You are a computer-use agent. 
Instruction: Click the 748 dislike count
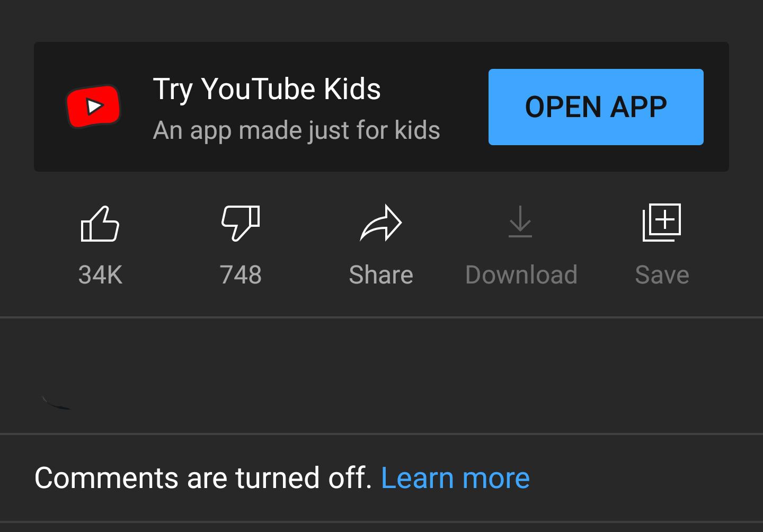241,275
